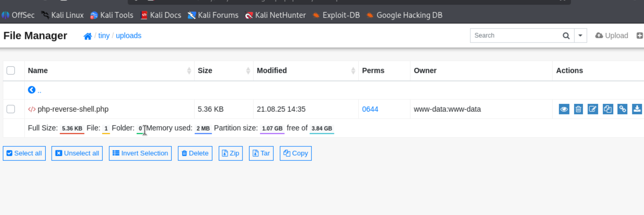
Task: Click the File Manager title
Action: point(35,36)
